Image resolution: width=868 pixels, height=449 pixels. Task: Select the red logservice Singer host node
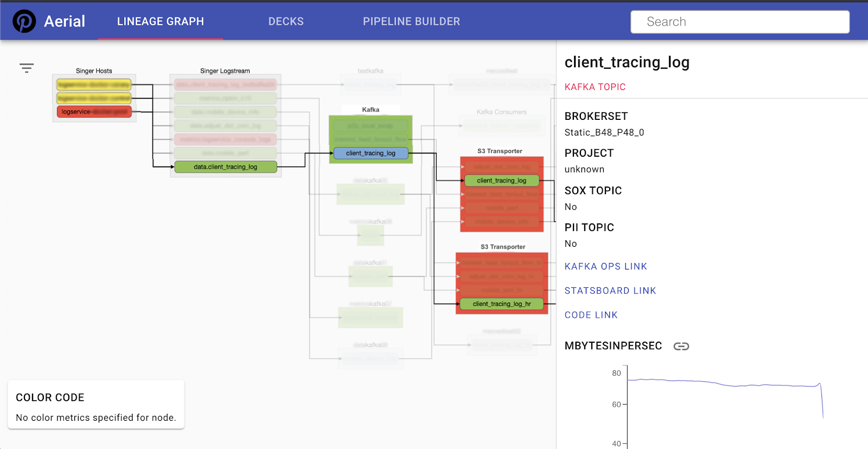[x=94, y=112]
